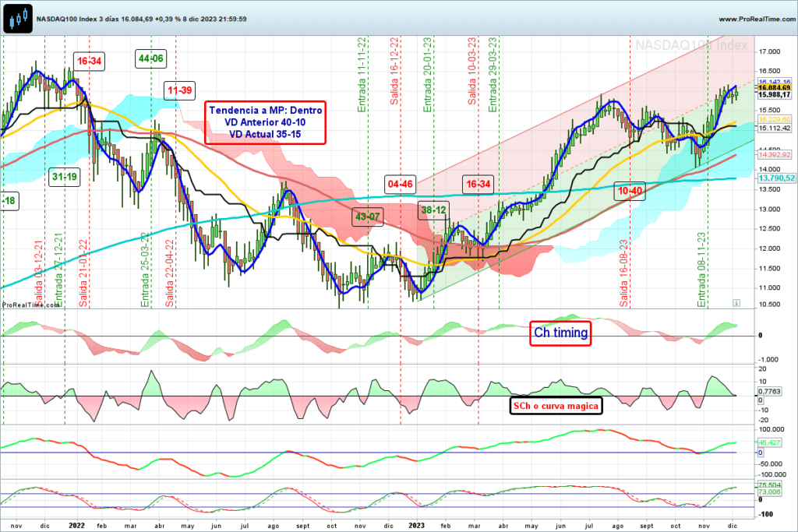Click the red 16-34 label near March 2023
This screenshot has height=532, width=798.
pos(478,184)
